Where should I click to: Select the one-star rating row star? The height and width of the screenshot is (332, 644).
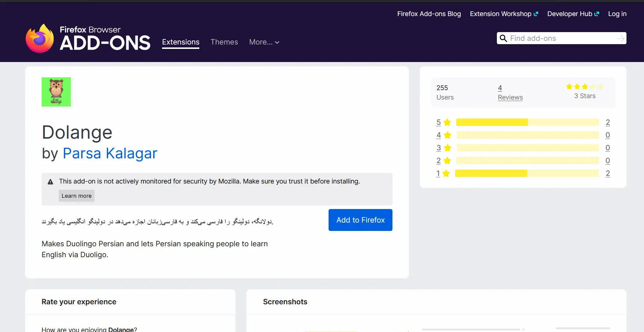446,174
